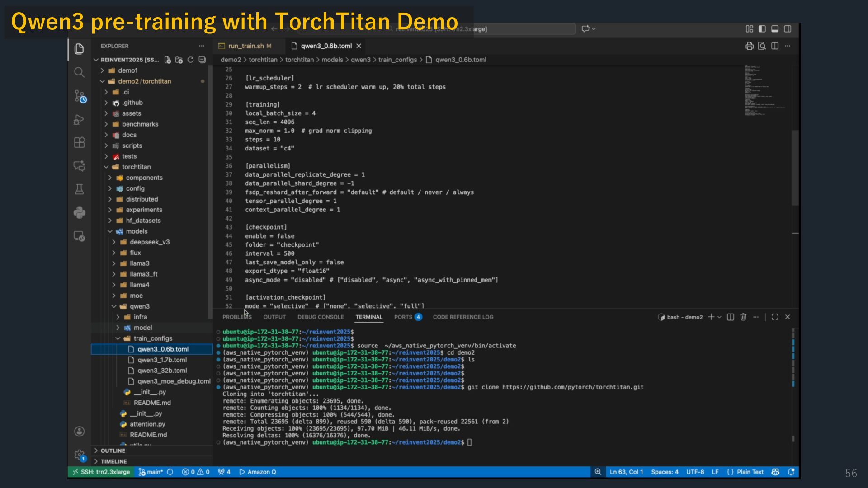Viewport: 868px width, 488px height.
Task: Collapse the train_configs folder
Action: click(x=153, y=338)
